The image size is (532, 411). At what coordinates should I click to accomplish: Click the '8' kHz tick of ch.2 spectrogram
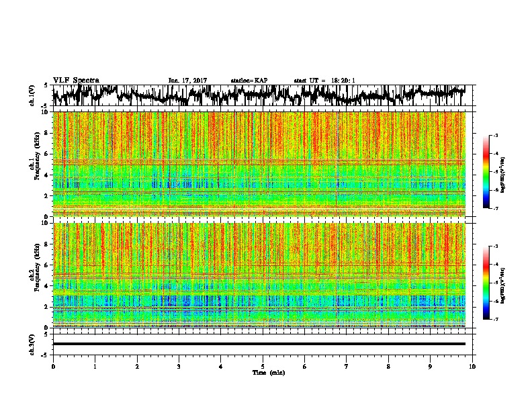(x=46, y=244)
